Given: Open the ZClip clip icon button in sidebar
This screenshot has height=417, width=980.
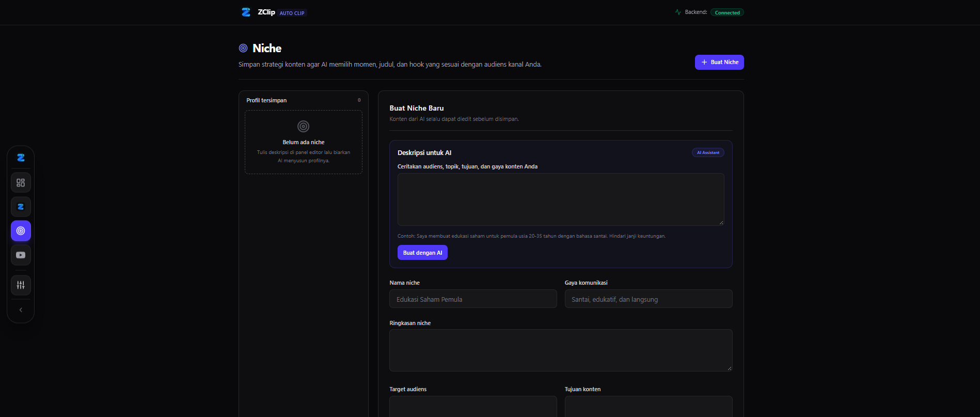Looking at the screenshot, I should coord(21,207).
